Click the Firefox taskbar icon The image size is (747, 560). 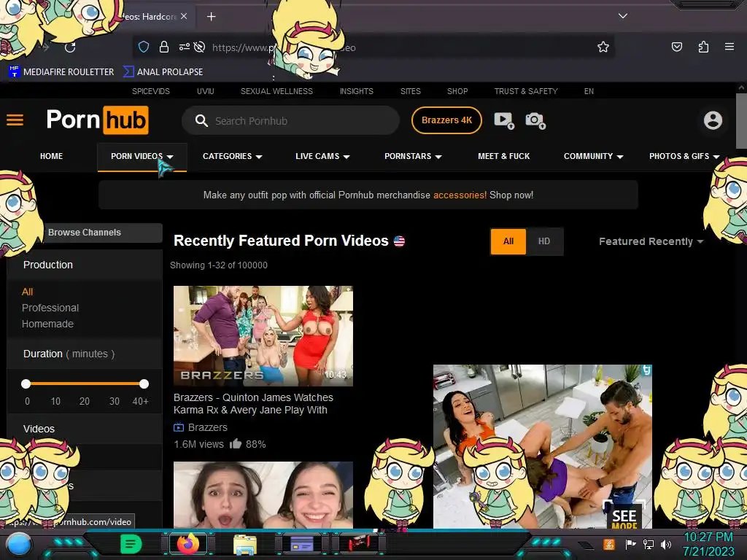pos(188,544)
